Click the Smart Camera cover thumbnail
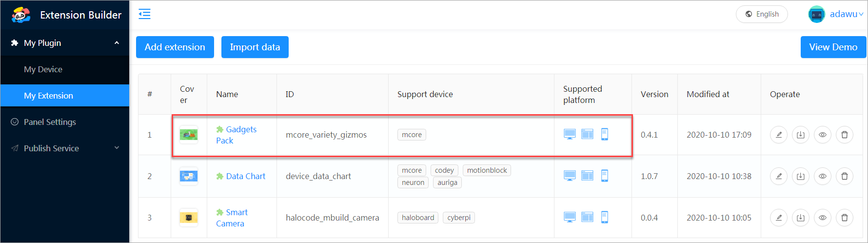 [x=189, y=218]
